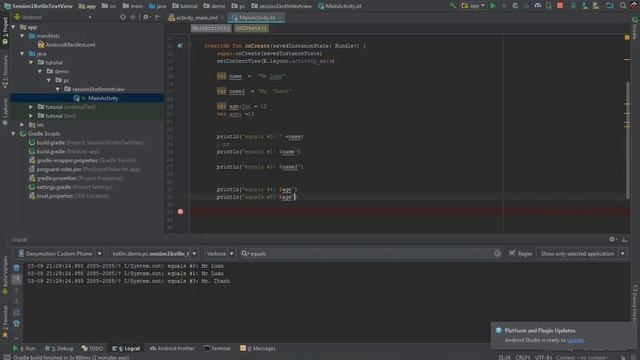Open the TODO tool window tab
Viewport: 640px width, 360px height.
coord(93,349)
